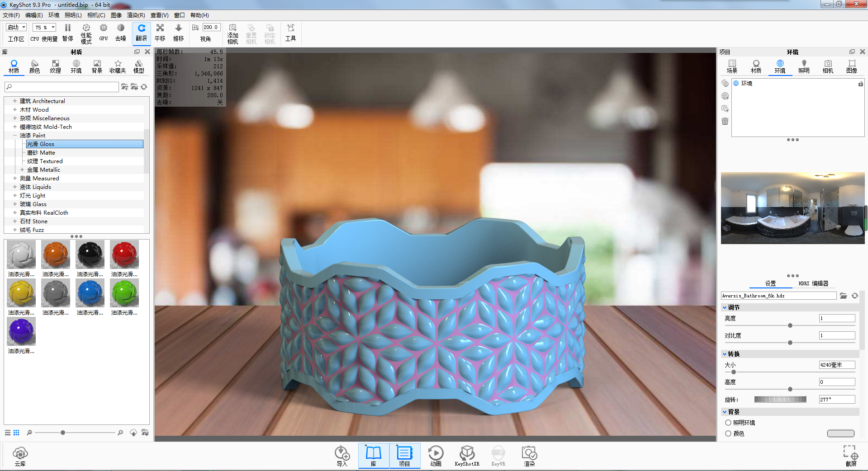Click the Contrast (对比度) slider

coord(790,343)
